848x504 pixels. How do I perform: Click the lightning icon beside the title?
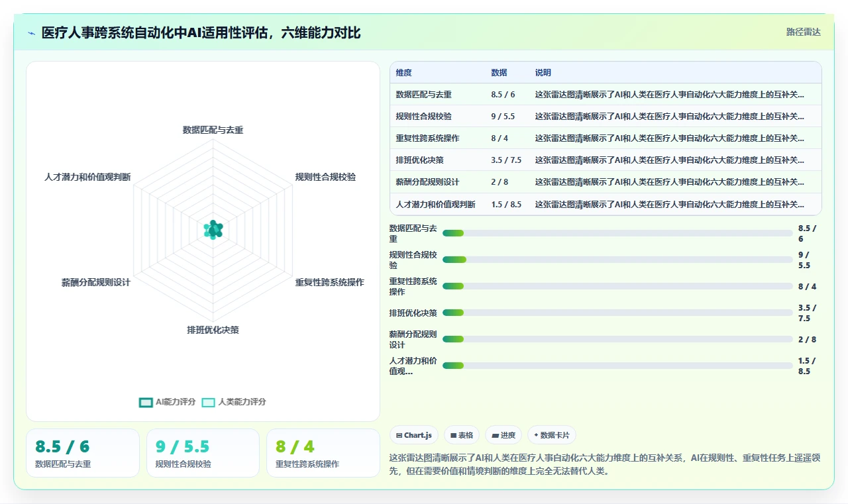pyautogui.click(x=31, y=33)
